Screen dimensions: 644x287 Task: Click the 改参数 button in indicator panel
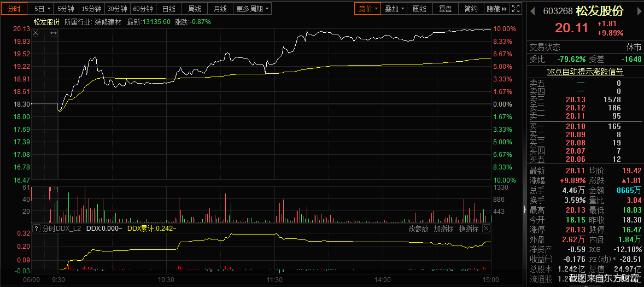tap(419, 229)
